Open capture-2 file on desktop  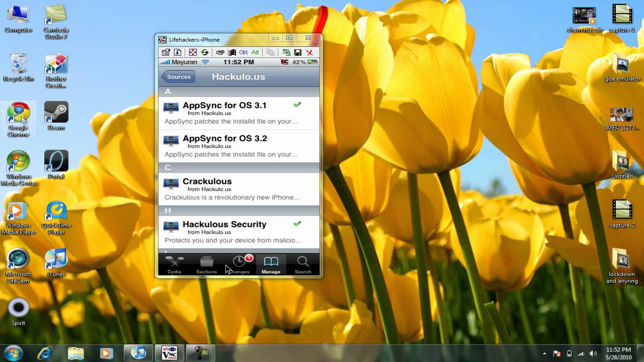pos(622,214)
